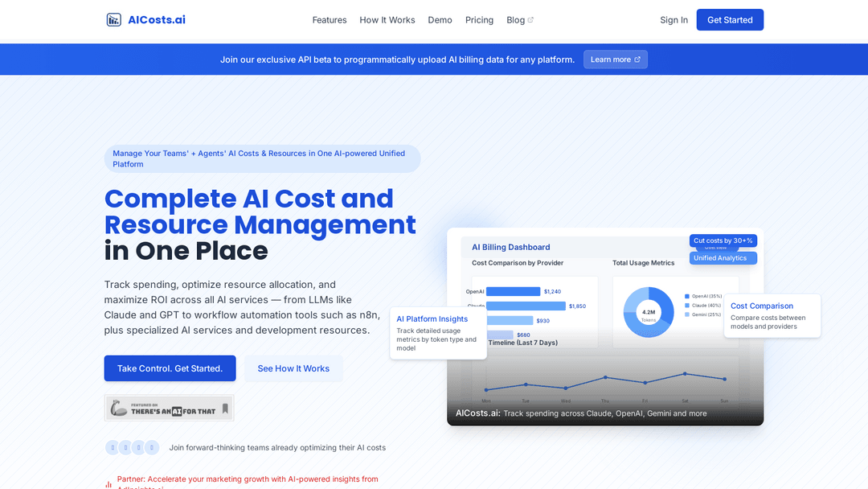This screenshot has width=868, height=489.
Task: Click the AICosts.ai logo icon
Action: [113, 20]
